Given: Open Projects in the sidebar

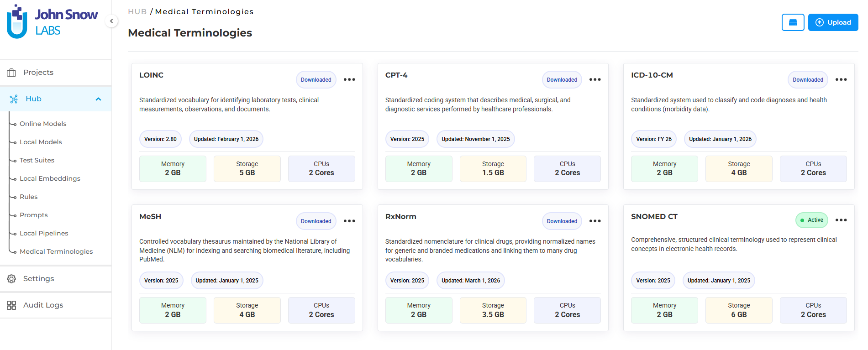Looking at the screenshot, I should click(x=38, y=73).
